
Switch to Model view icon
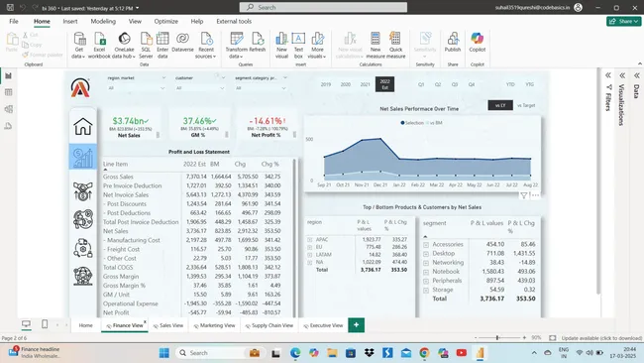[8, 109]
